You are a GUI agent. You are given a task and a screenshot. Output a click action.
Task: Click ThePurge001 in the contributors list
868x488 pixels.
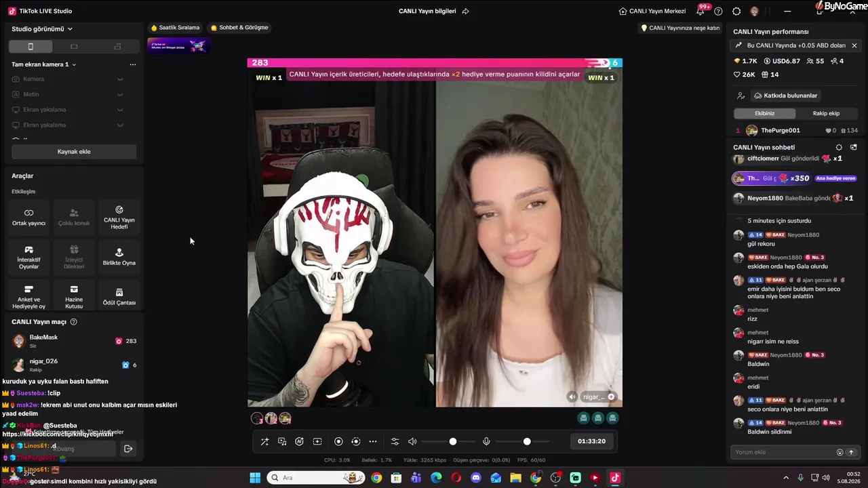(780, 130)
